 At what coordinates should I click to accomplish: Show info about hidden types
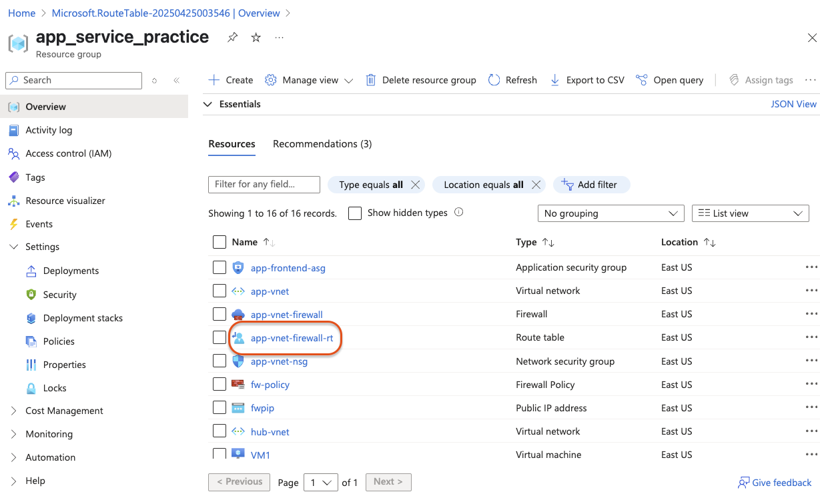click(458, 213)
